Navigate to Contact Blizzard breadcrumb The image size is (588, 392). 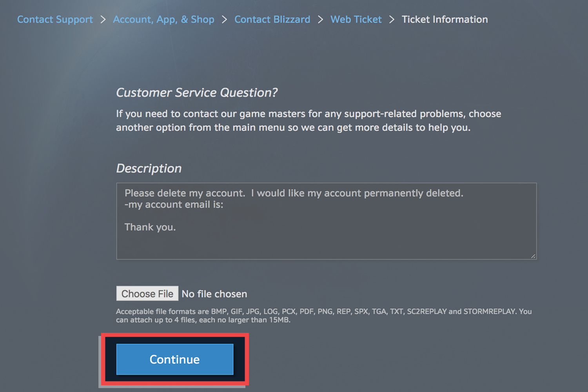tap(272, 19)
